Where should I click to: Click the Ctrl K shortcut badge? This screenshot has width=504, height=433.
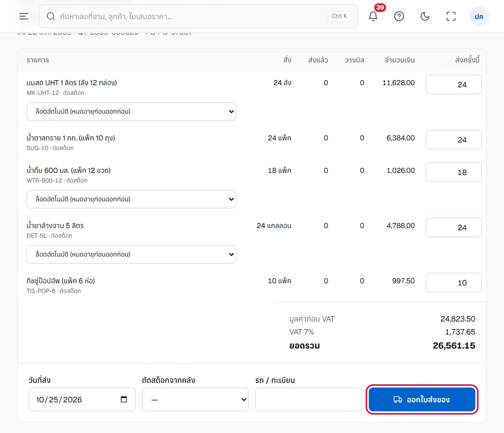tap(339, 16)
